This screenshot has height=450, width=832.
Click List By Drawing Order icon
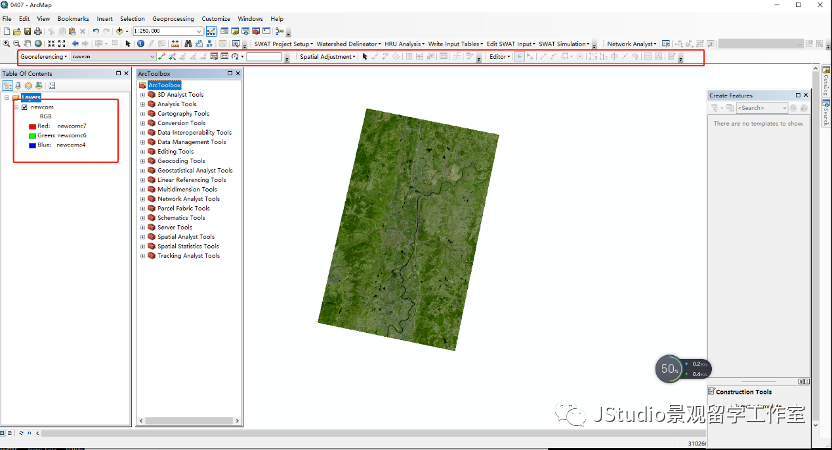(7, 85)
